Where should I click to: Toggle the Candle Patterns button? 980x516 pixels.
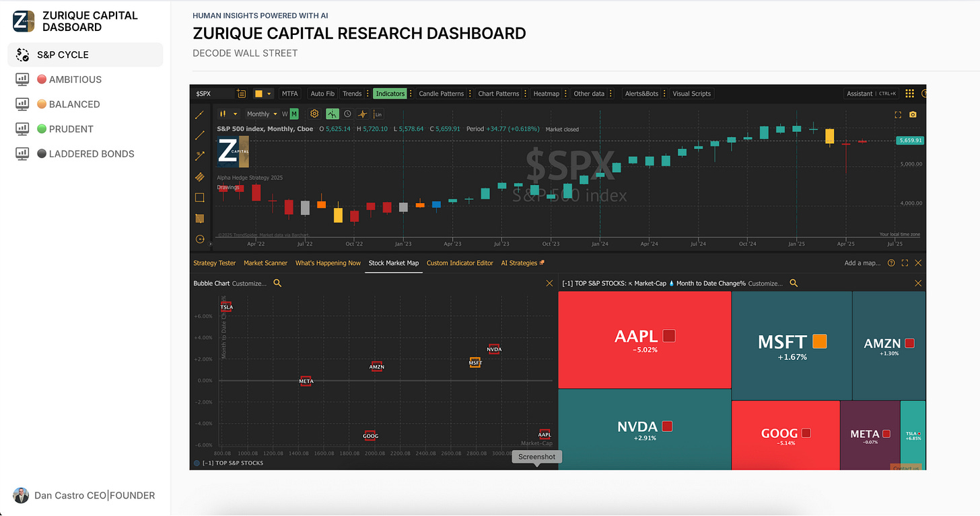coord(442,94)
